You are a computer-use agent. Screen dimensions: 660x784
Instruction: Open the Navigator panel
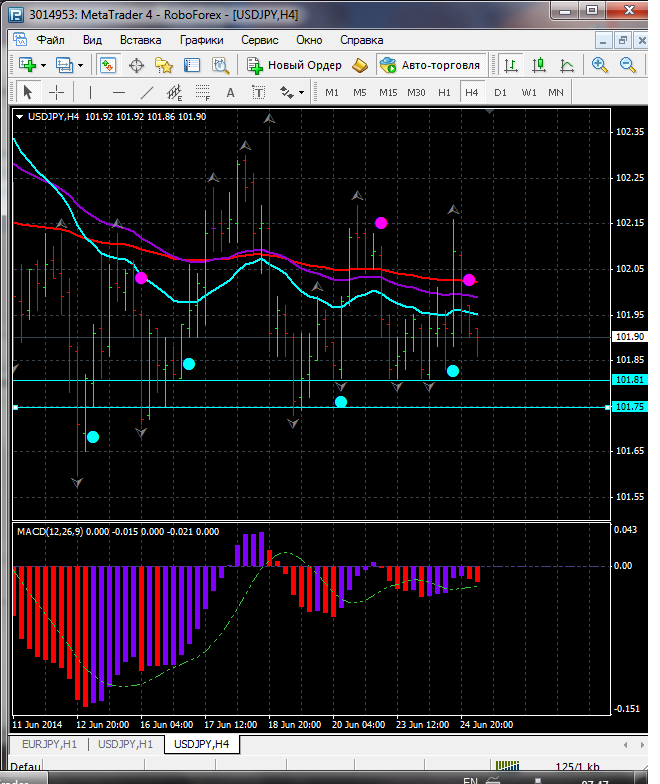coord(164,65)
